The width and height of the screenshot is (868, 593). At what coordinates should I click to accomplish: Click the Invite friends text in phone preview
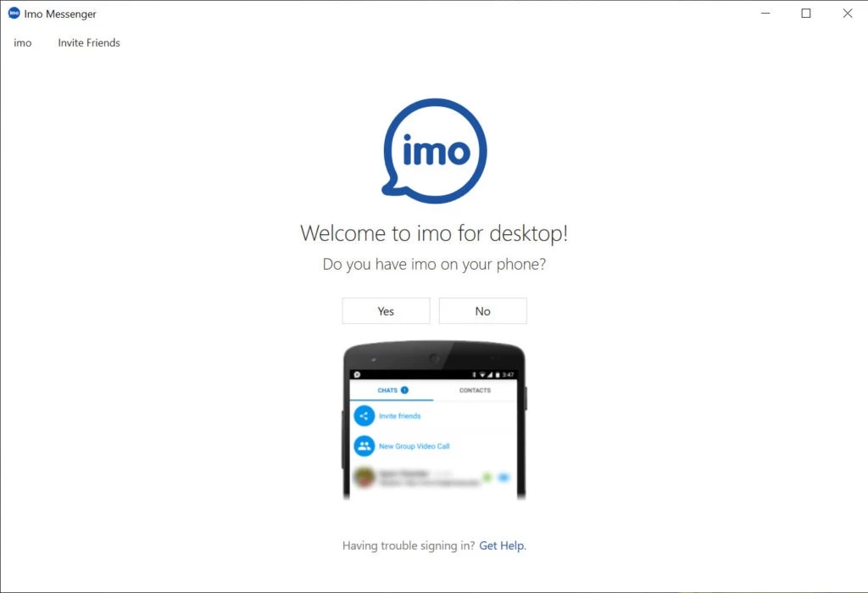400,416
